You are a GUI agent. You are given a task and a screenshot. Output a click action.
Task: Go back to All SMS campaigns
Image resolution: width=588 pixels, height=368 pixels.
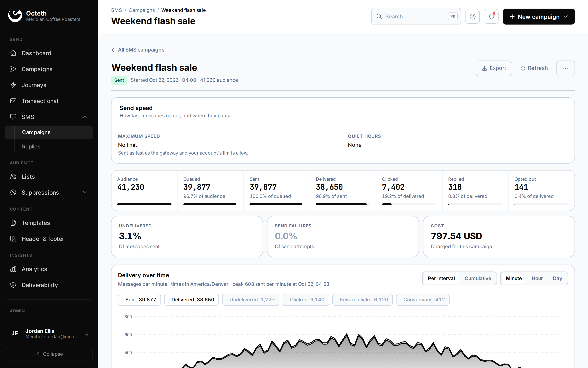pos(138,50)
